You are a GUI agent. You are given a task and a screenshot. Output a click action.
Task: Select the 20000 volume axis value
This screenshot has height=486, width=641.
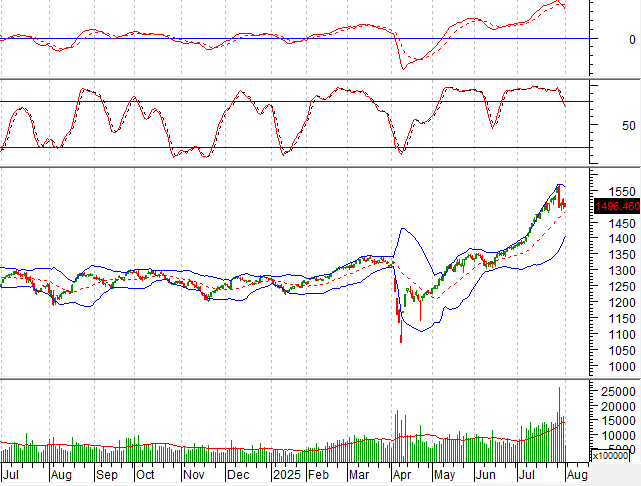(x=618, y=406)
